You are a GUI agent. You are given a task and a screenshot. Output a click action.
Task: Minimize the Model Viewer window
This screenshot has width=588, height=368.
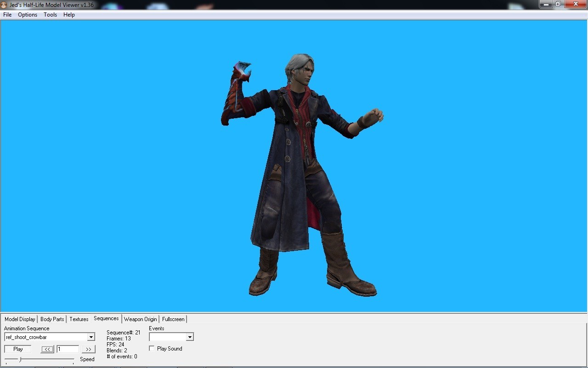pos(545,4)
